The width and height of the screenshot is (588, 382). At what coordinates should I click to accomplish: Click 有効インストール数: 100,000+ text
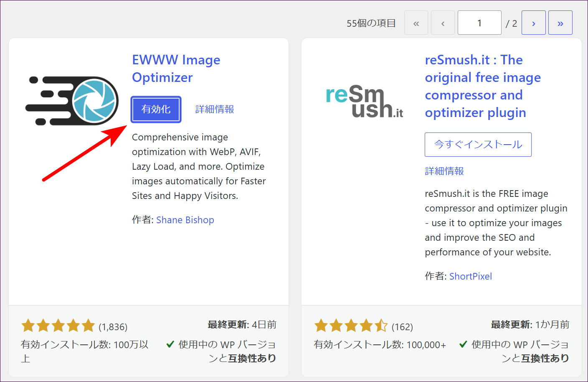[380, 345]
